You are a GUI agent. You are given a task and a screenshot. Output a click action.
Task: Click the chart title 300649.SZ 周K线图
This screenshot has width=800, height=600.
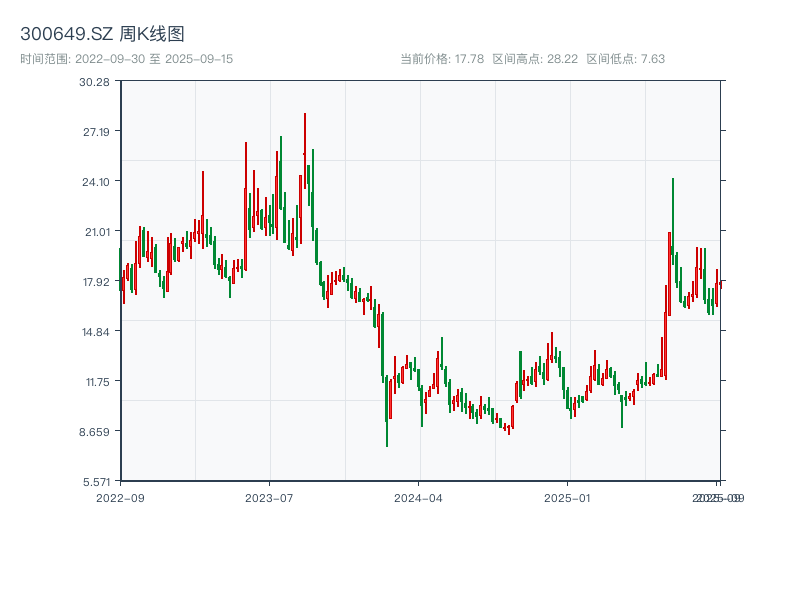[102, 34]
